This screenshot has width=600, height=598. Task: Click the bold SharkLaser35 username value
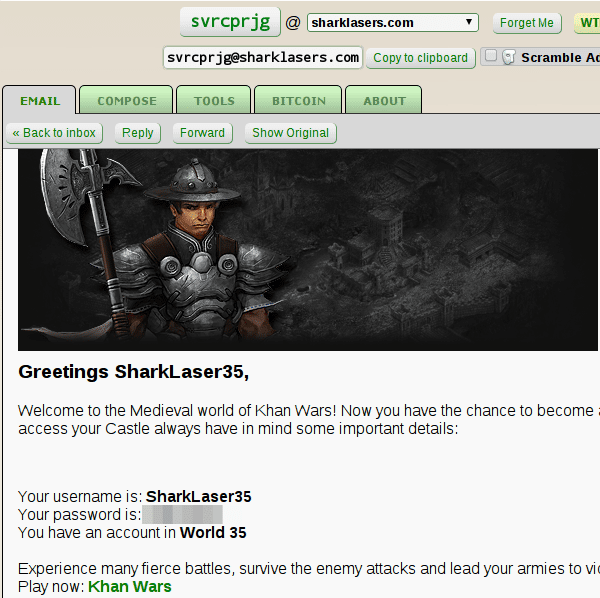199,497
